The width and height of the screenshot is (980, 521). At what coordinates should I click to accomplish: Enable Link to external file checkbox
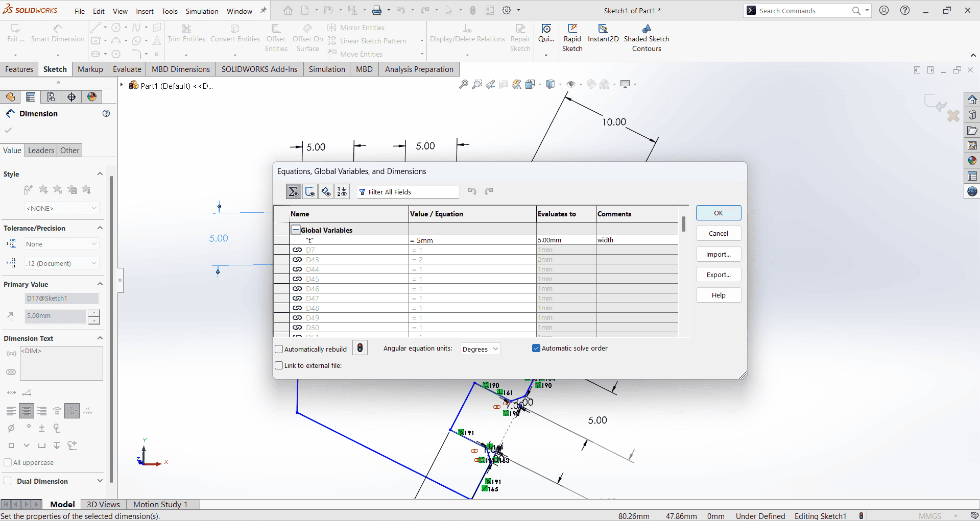click(279, 365)
